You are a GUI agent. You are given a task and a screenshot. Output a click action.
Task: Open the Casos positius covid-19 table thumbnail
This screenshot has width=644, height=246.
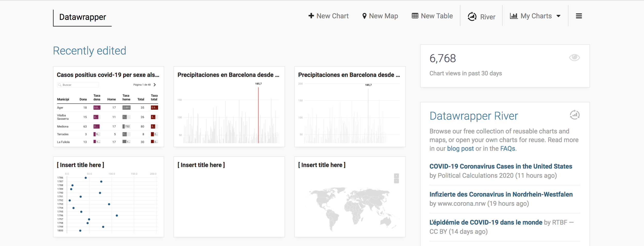108,107
